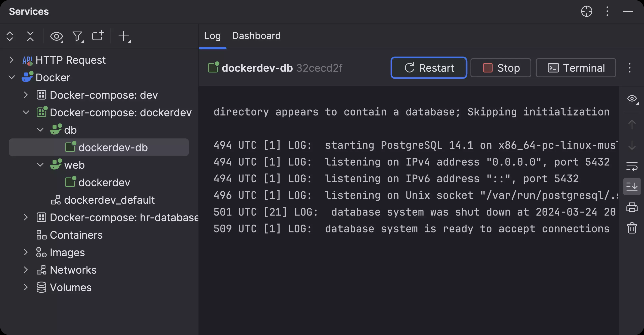644x335 pixels.
Task: Open the filter options in Services toolbar
Action: click(78, 36)
